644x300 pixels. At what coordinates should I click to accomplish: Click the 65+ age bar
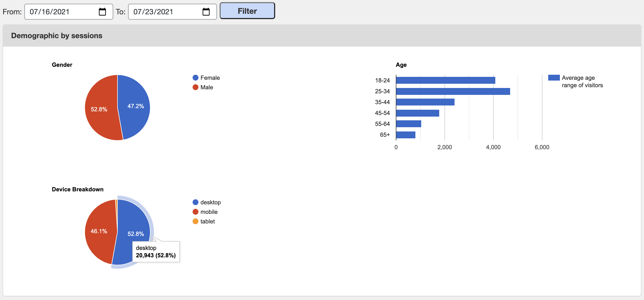click(405, 135)
